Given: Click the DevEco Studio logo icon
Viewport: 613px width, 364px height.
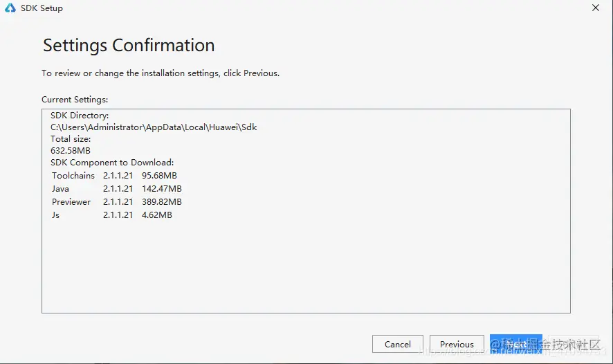Looking at the screenshot, I should point(10,8).
